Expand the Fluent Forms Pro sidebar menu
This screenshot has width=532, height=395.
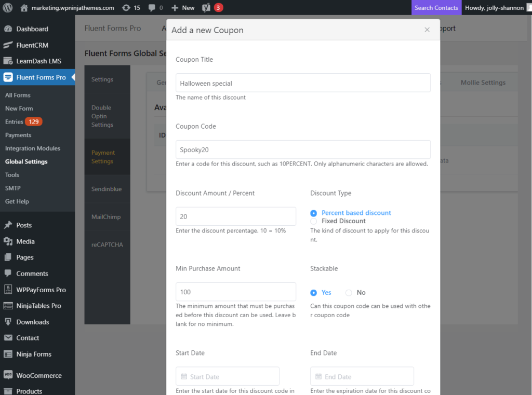pos(31,78)
